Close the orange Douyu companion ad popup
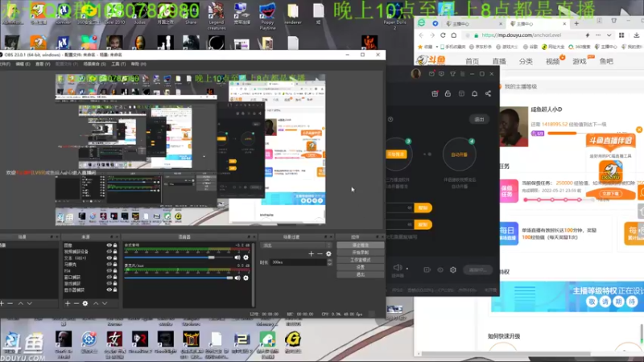Viewport: 644px width, 362px height. [x=639, y=130]
